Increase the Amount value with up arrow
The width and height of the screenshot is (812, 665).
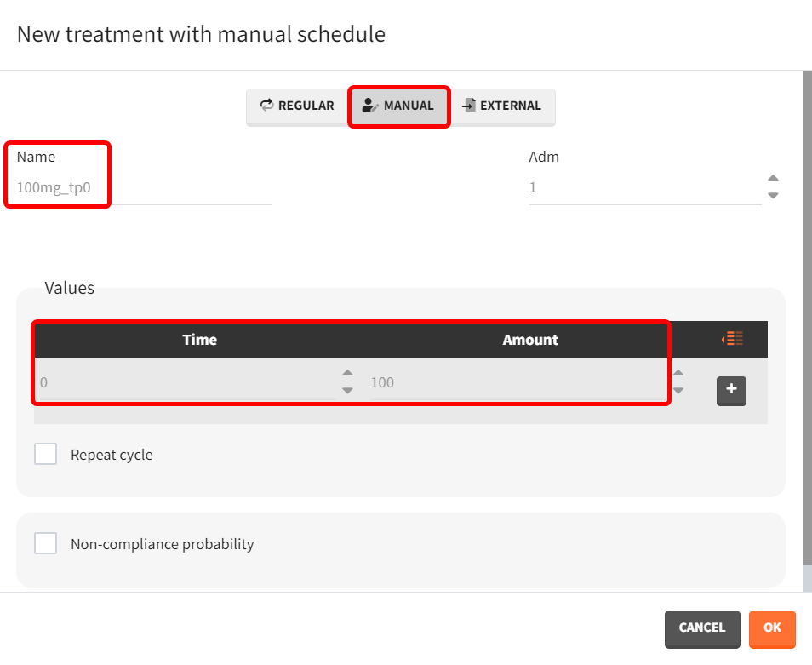pos(678,374)
